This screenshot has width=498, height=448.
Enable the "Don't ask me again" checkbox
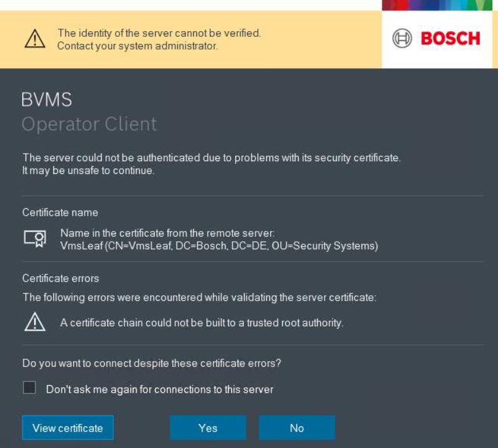coord(29,388)
